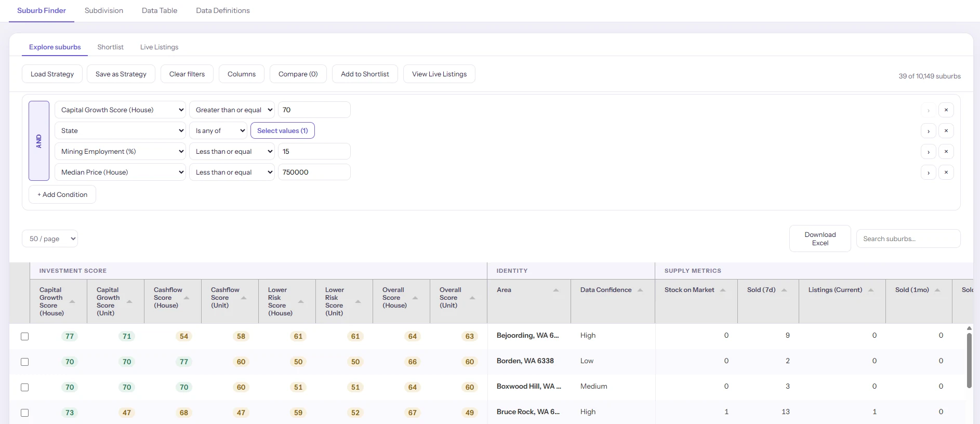Screen dimensions: 980x424
Task: Remove the Mining Employment (%) condition
Action: (946, 152)
